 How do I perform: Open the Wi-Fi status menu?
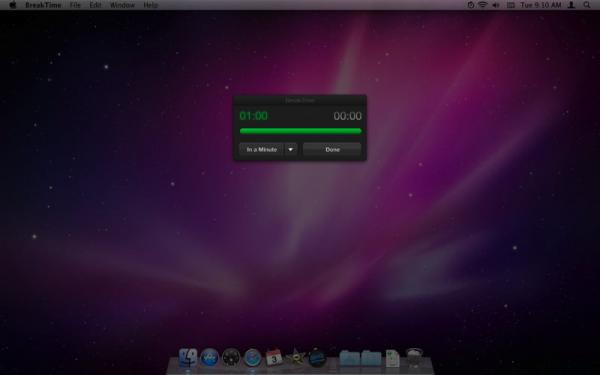pos(483,5)
